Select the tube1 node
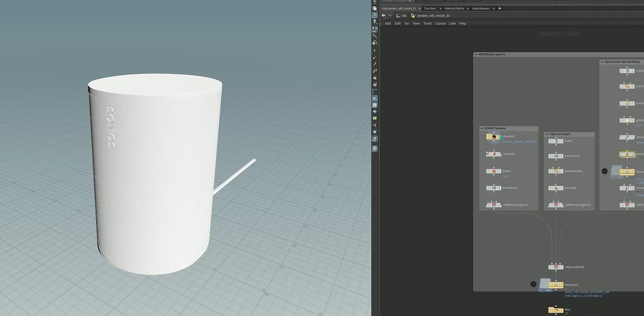 coord(555,141)
